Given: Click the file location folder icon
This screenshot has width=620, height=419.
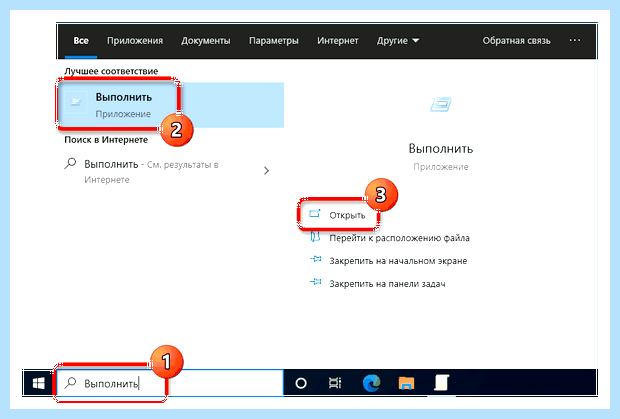Looking at the screenshot, I should pos(315,237).
